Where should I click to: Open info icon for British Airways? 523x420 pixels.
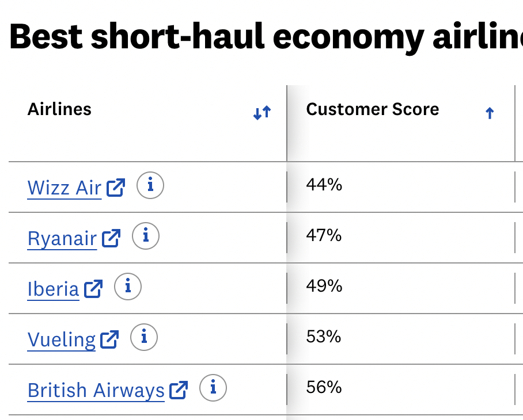click(213, 388)
